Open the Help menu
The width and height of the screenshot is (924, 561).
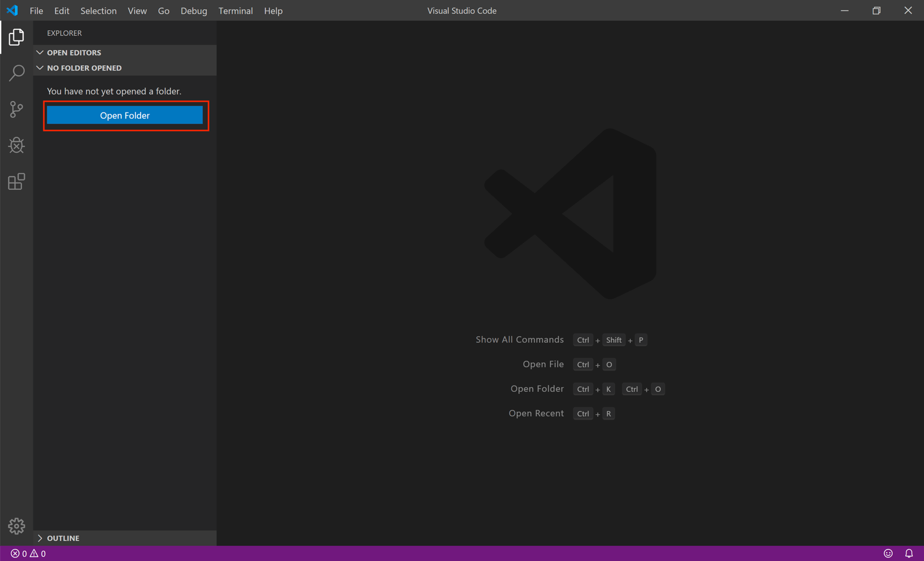(273, 10)
